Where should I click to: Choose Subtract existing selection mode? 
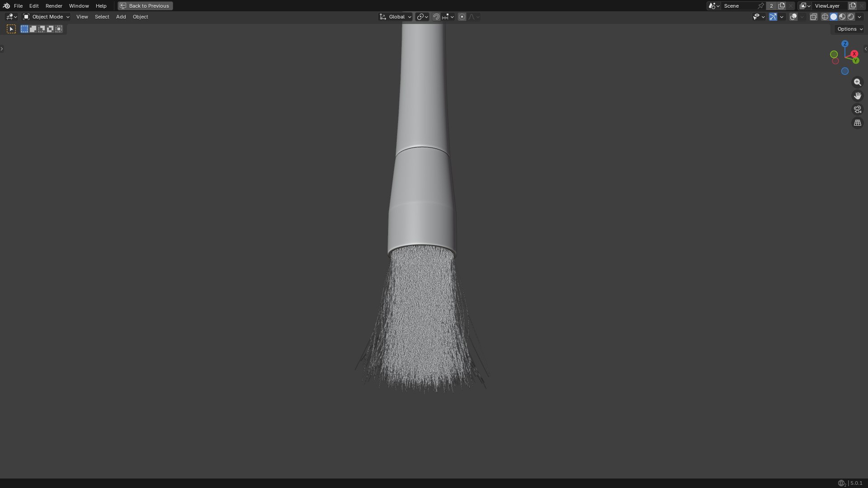click(42, 29)
